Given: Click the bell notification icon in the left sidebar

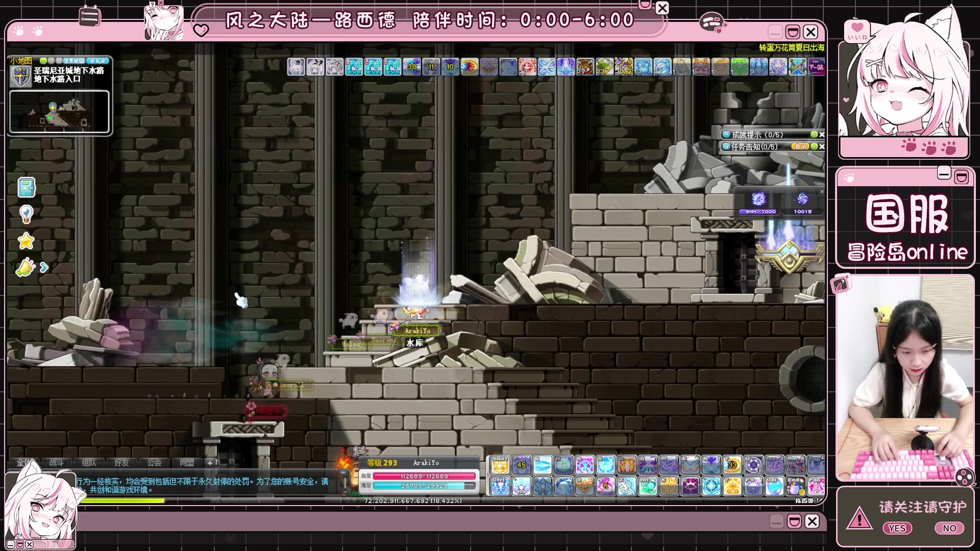Looking at the screenshot, I should [25, 267].
